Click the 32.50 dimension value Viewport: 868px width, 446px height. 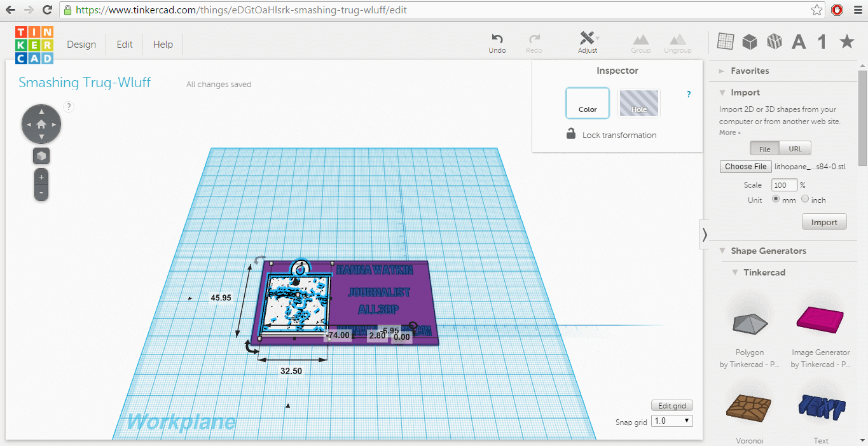291,371
